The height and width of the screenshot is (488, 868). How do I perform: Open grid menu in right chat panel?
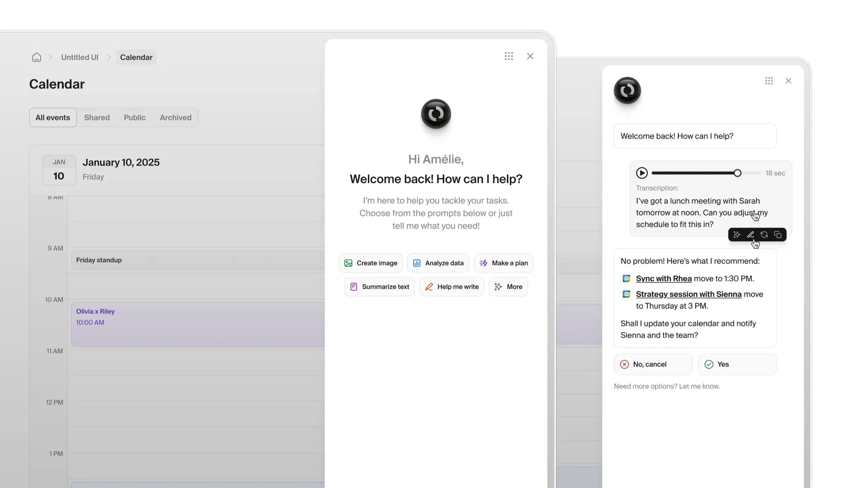point(769,81)
